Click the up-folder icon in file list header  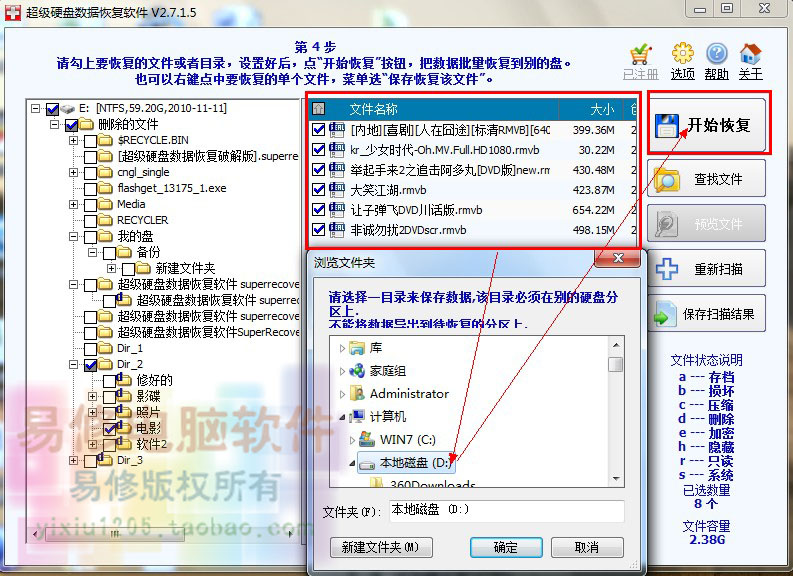(x=319, y=108)
